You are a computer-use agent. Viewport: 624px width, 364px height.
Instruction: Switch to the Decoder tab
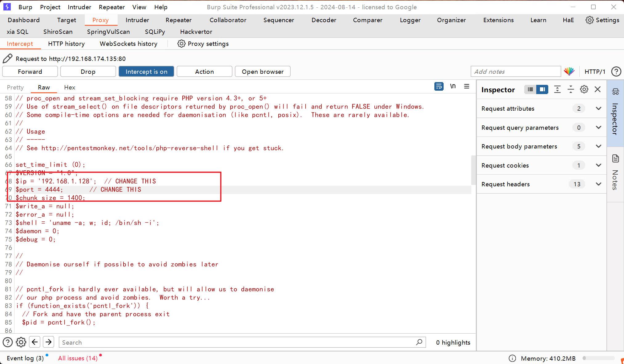pos(324,20)
